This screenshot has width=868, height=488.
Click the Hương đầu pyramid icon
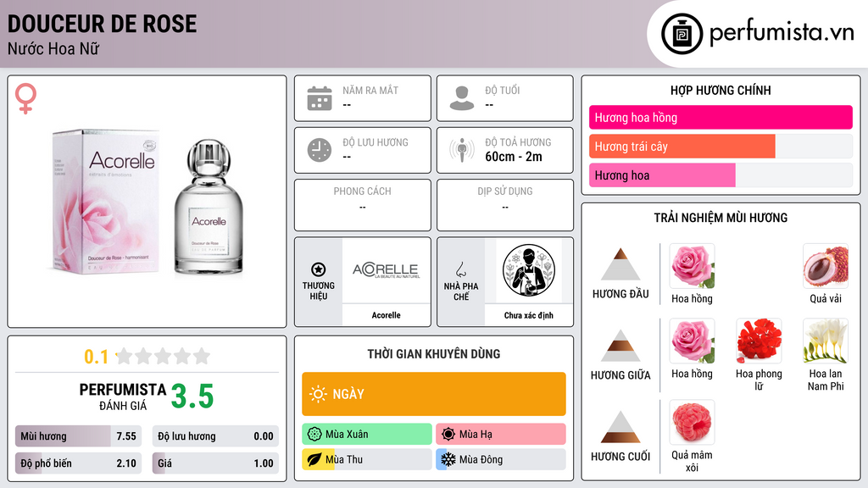620,264
